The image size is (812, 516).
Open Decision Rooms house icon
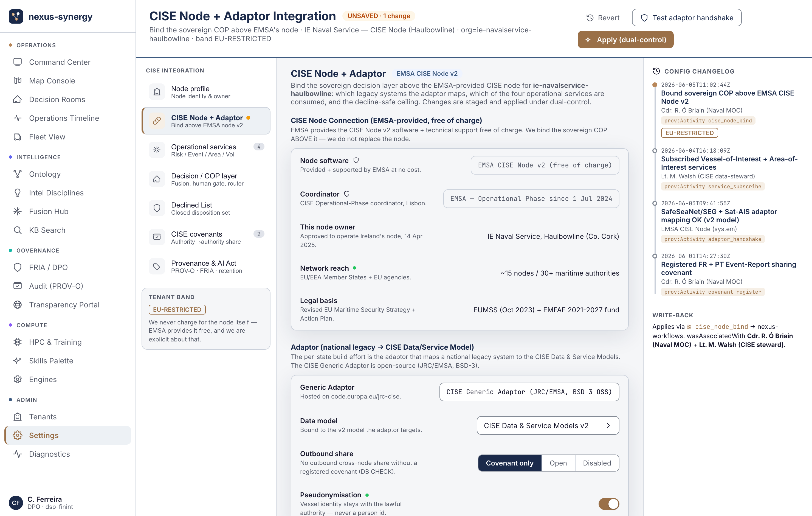[18, 100]
